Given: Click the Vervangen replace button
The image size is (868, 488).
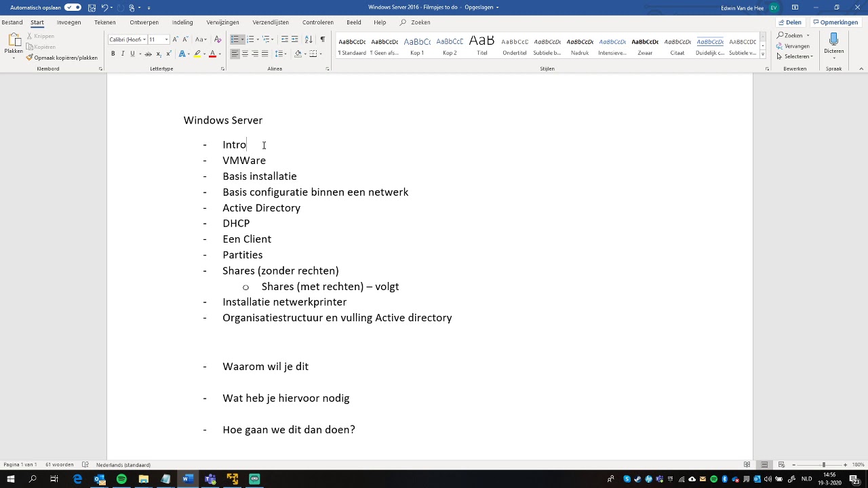Looking at the screenshot, I should (x=793, y=46).
